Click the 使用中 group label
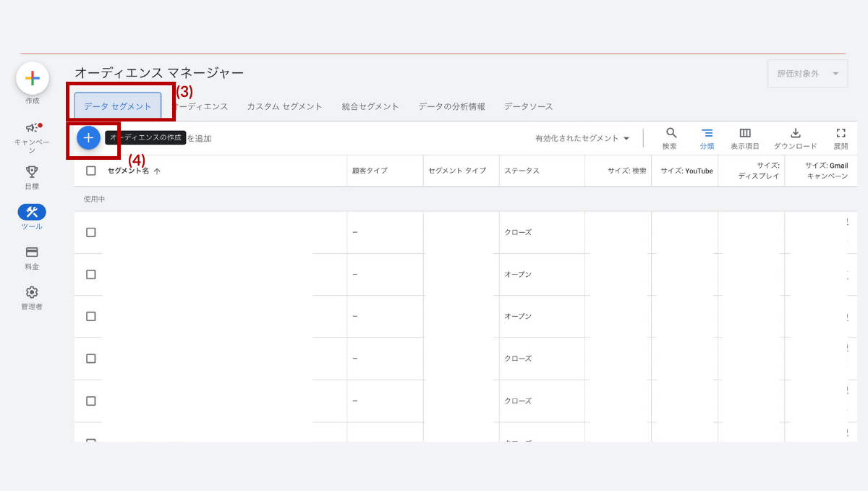The image size is (868, 491). [94, 199]
